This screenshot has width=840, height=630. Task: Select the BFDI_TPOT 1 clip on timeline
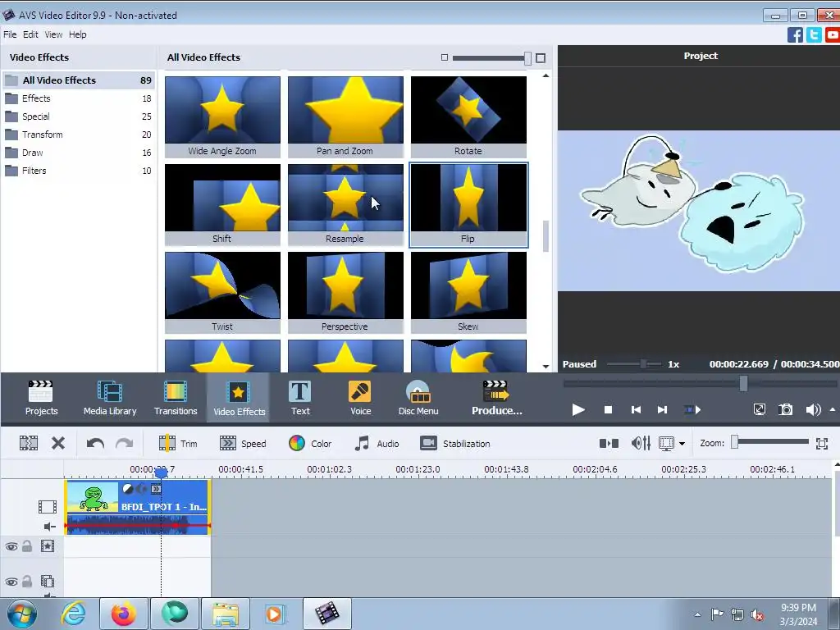138,507
